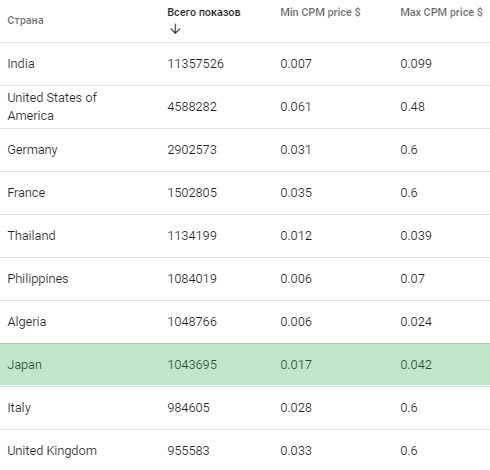Screen dimensions: 490x470
Task: Sort by the Страна column header
Action: pos(25,20)
